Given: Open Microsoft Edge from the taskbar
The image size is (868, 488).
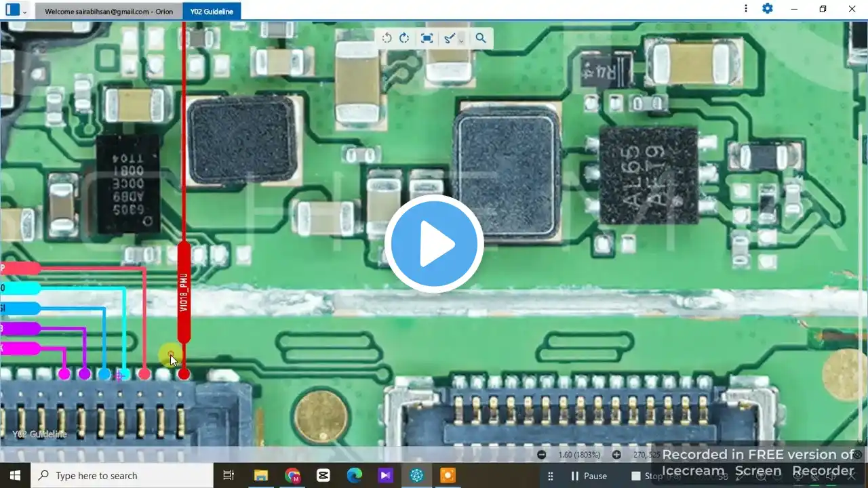Looking at the screenshot, I should (355, 476).
